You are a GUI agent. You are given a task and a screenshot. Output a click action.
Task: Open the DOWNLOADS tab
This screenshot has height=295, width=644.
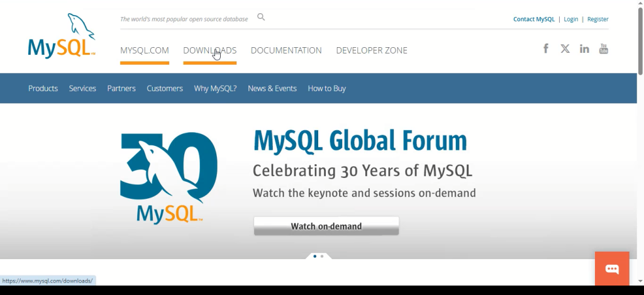coord(210,50)
